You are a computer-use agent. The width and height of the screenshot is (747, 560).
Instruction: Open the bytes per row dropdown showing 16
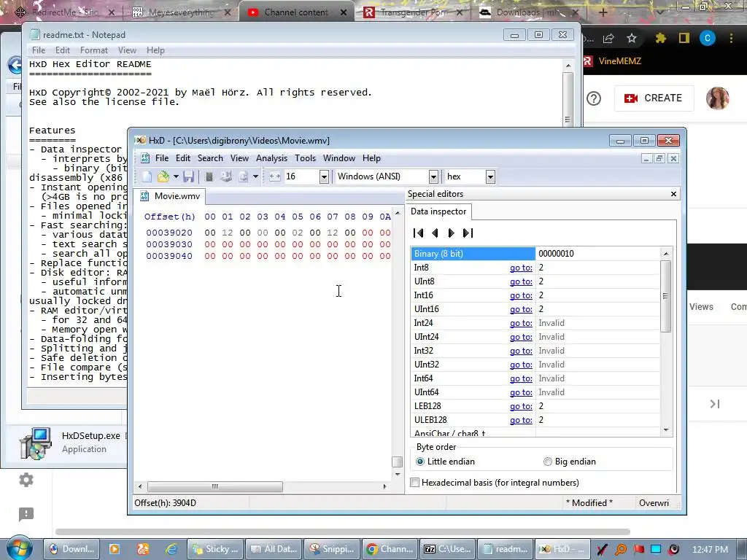324,176
